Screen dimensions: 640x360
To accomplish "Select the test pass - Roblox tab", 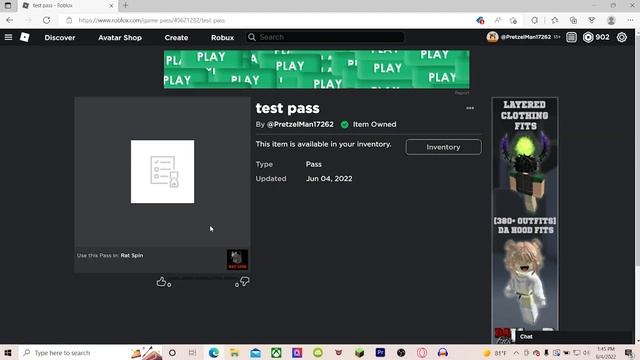I will click(67, 6).
